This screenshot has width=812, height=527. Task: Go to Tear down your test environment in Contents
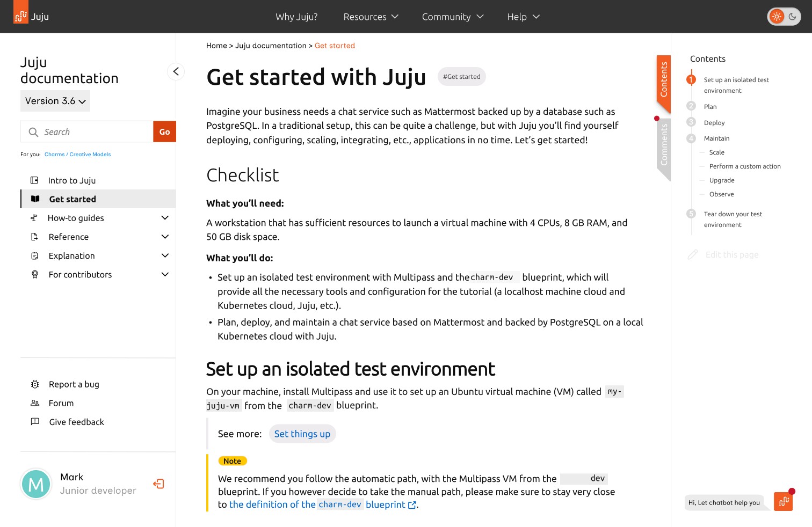pyautogui.click(x=733, y=219)
